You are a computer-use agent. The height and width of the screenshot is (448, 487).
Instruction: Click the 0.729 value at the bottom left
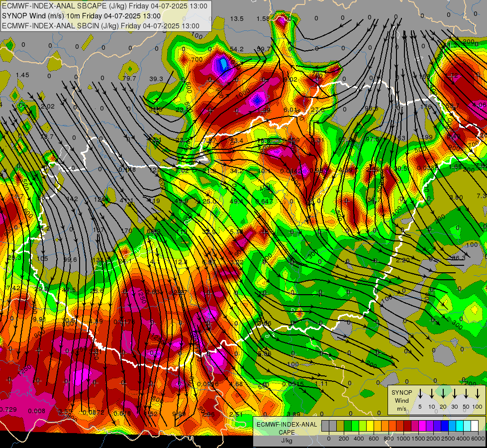(8, 410)
